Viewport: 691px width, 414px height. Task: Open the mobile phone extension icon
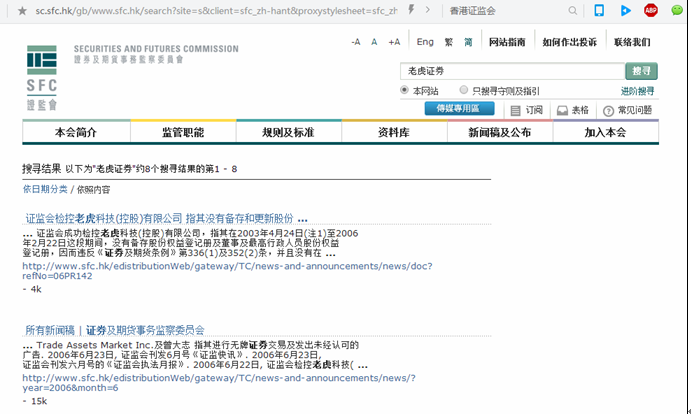[599, 10]
